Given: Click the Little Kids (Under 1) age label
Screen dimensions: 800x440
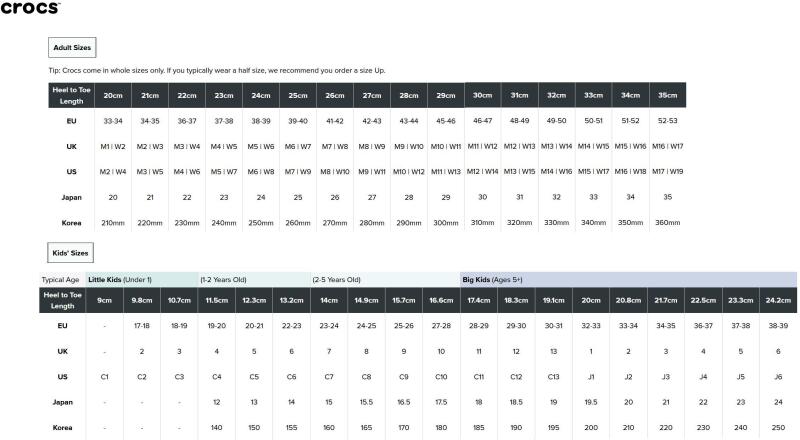Looking at the screenshot, I should click(x=120, y=280).
